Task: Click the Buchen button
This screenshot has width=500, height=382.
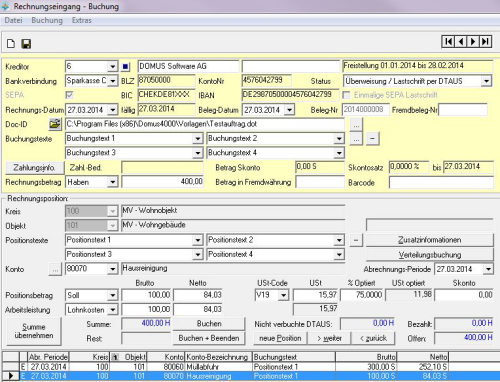Action: pyautogui.click(x=209, y=324)
